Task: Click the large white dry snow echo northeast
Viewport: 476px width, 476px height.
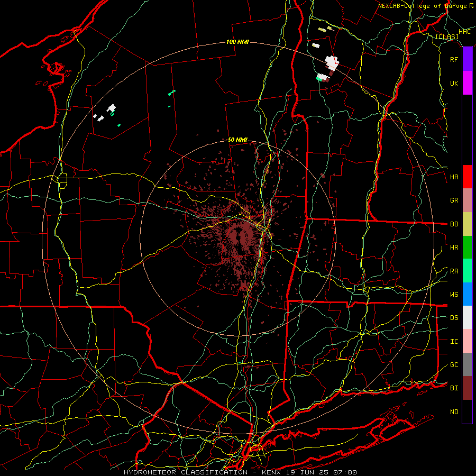Action: pyautogui.click(x=332, y=62)
